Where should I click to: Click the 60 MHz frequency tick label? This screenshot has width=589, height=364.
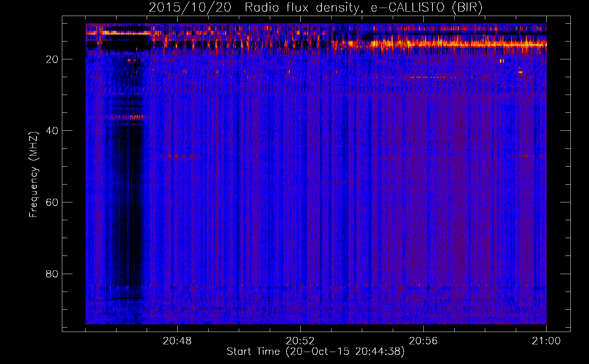[52, 202]
